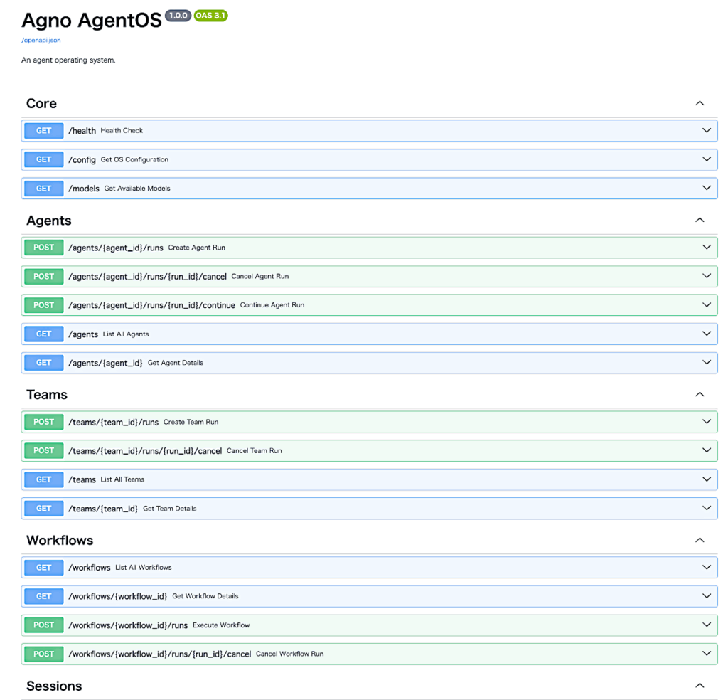Expand Get Agent Details arrow
Viewport: 728px width, 700px height.
[x=706, y=362]
